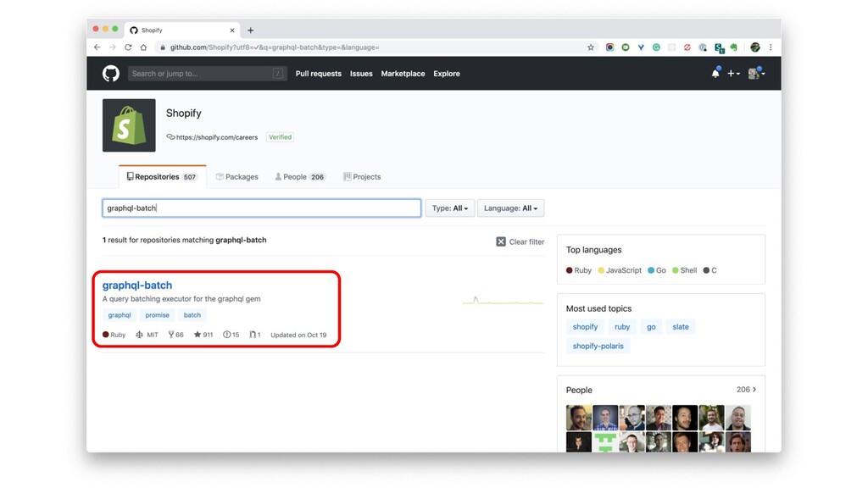Viewport: 868px width, 488px height.
Task: Expand the Type: All dropdown
Action: (450, 208)
